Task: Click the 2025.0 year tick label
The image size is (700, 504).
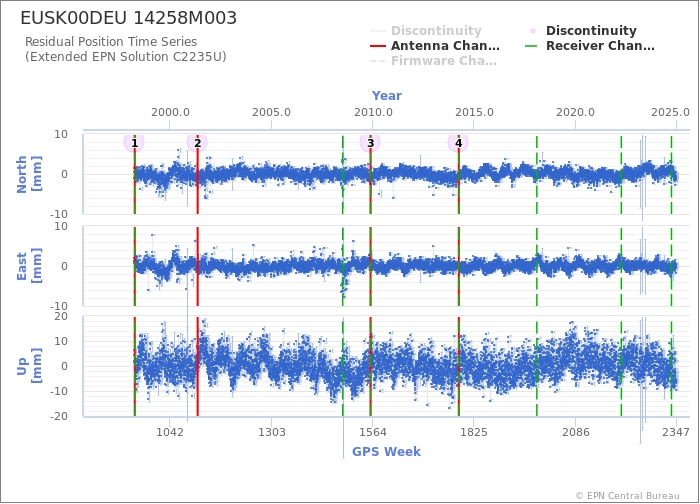Action: (x=671, y=112)
